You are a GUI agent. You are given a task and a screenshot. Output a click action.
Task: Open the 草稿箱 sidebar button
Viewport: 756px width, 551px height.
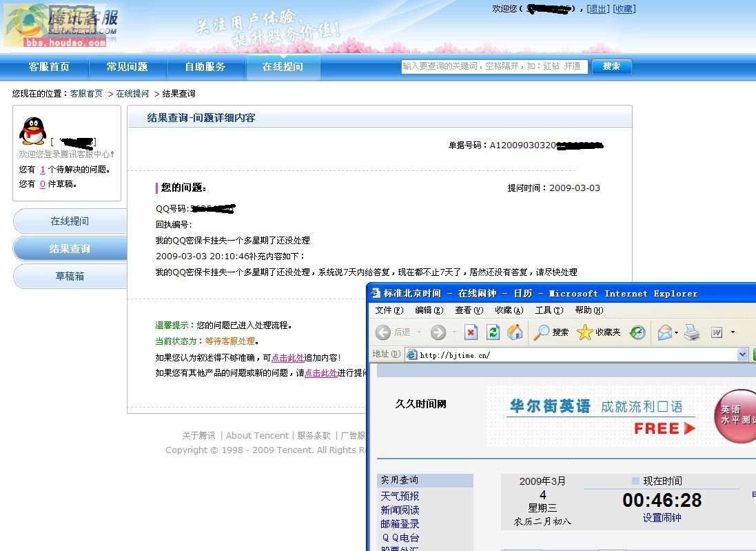70,277
